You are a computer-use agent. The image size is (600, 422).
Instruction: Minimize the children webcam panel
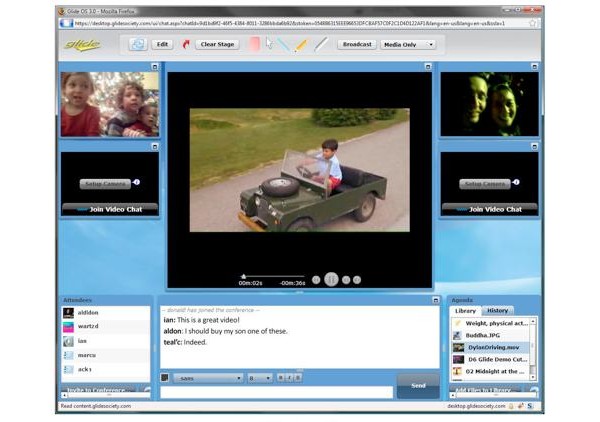tap(155, 67)
